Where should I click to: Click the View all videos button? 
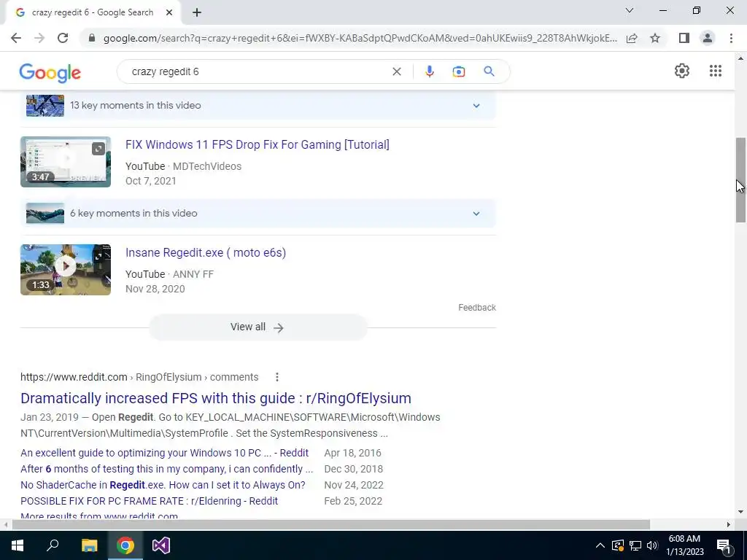coord(258,327)
